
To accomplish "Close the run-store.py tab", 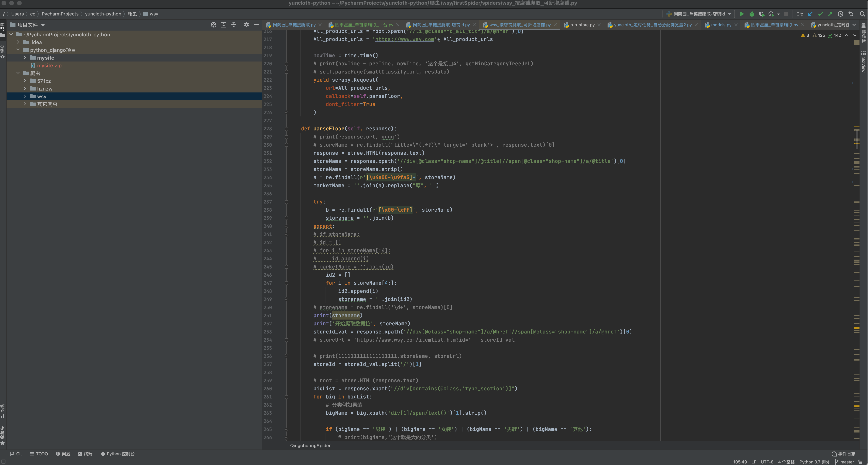I will pos(599,25).
